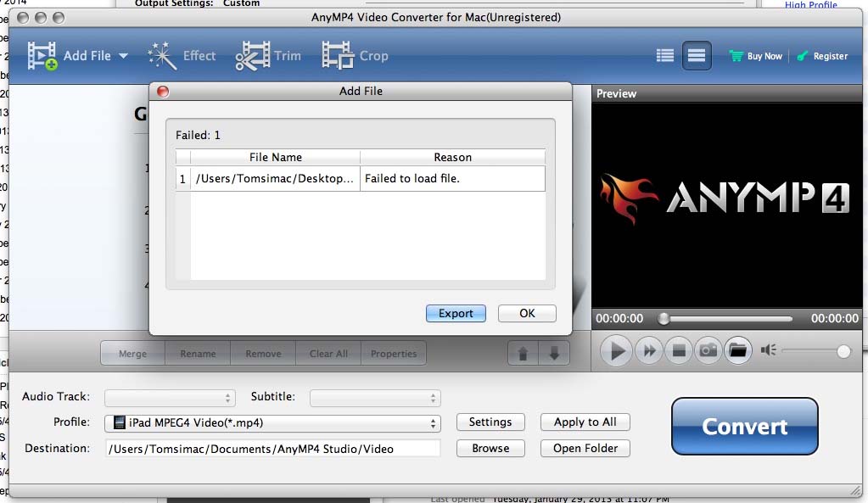
Task: Click the Settings button
Action: (x=490, y=422)
